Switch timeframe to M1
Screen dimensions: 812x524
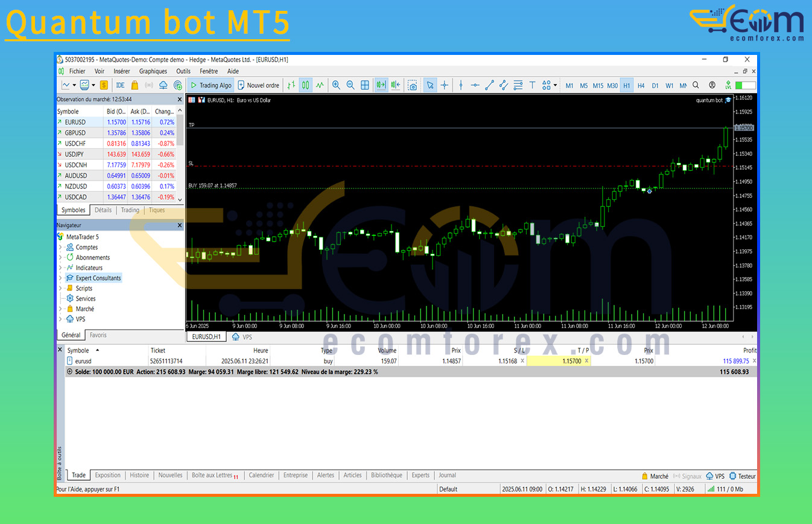click(569, 86)
